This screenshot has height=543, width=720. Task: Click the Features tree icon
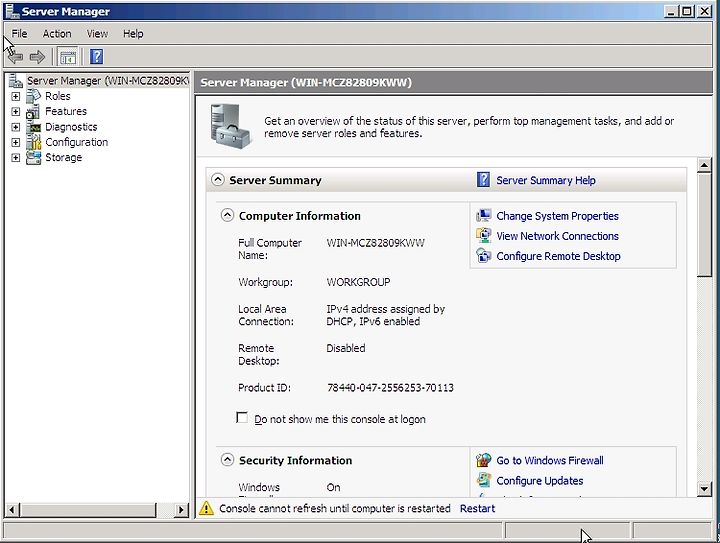34,112
